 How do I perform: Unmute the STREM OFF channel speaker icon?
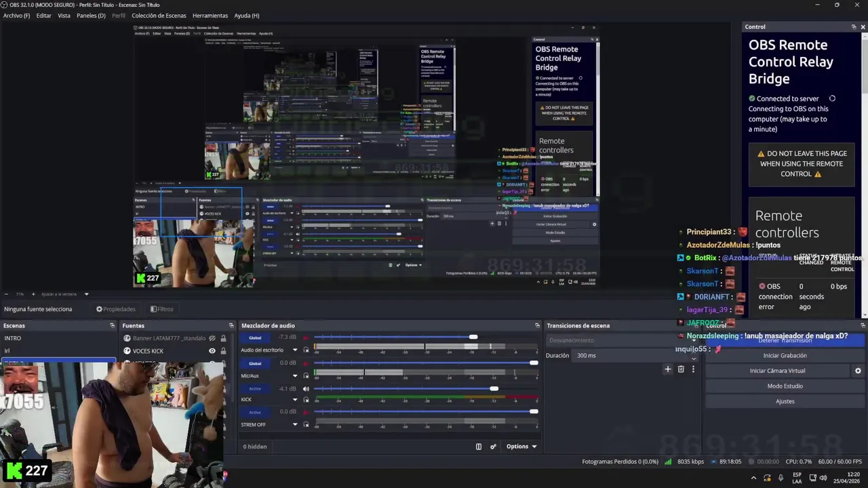(x=306, y=412)
